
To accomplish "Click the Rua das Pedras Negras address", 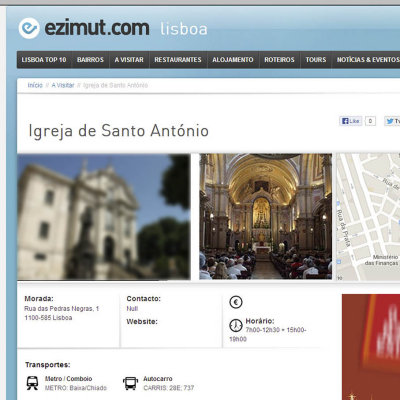I will [x=62, y=309].
